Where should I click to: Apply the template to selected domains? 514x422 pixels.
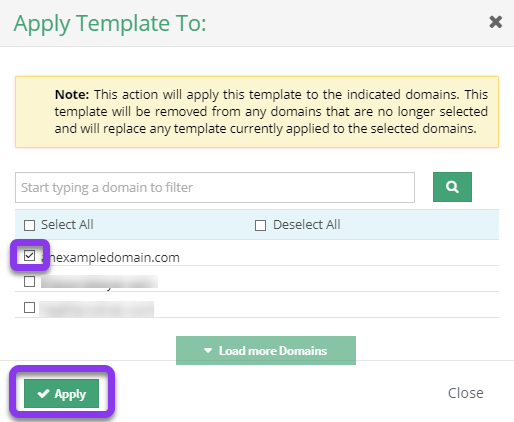coord(61,393)
